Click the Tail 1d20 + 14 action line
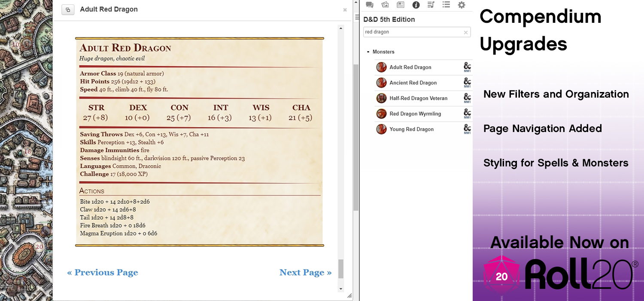The height and width of the screenshot is (301, 644). click(106, 218)
